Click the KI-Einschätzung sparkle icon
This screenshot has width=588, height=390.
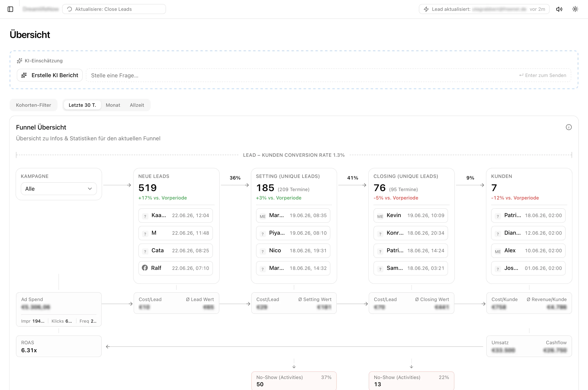click(19, 61)
